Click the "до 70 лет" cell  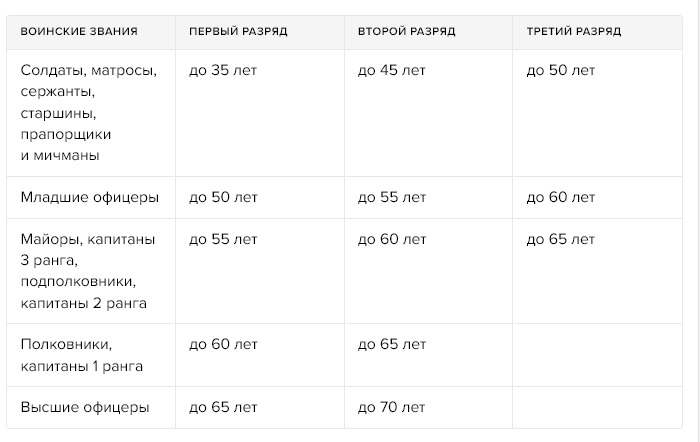[x=392, y=407]
